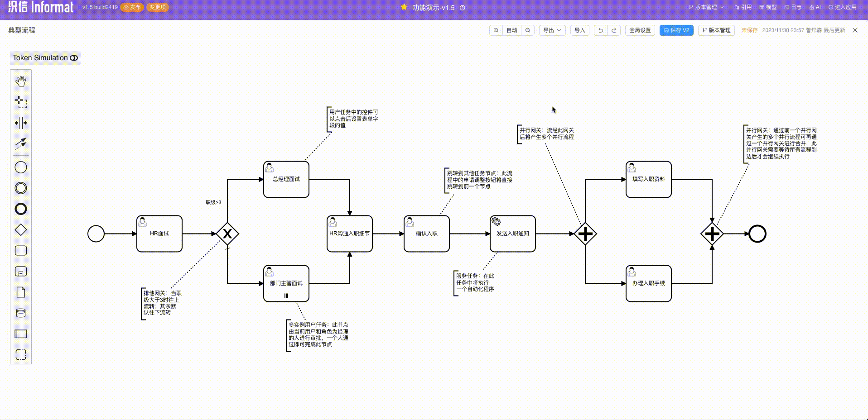Activate the lasso selection tool

(21, 102)
